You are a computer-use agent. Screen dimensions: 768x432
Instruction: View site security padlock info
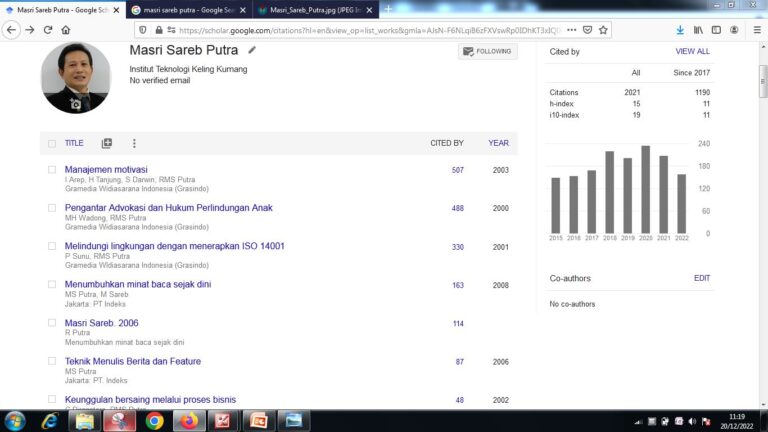(159, 30)
